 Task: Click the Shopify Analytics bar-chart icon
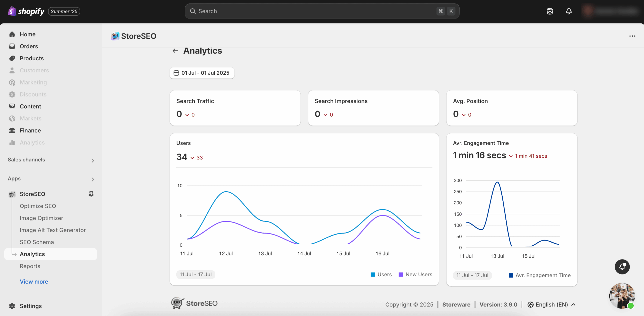pos(12,143)
